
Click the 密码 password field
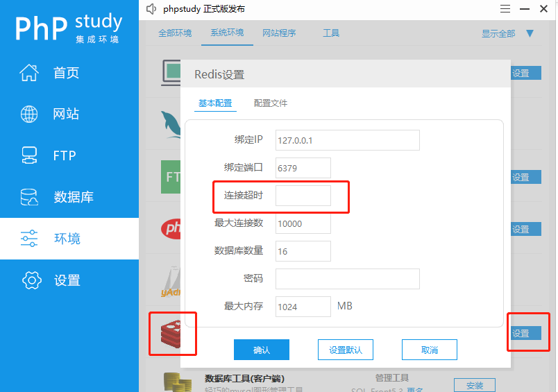tap(347, 278)
